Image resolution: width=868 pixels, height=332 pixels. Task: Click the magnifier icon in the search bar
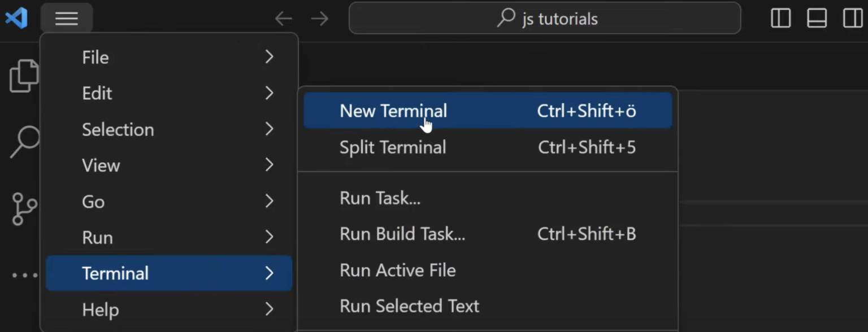point(505,19)
